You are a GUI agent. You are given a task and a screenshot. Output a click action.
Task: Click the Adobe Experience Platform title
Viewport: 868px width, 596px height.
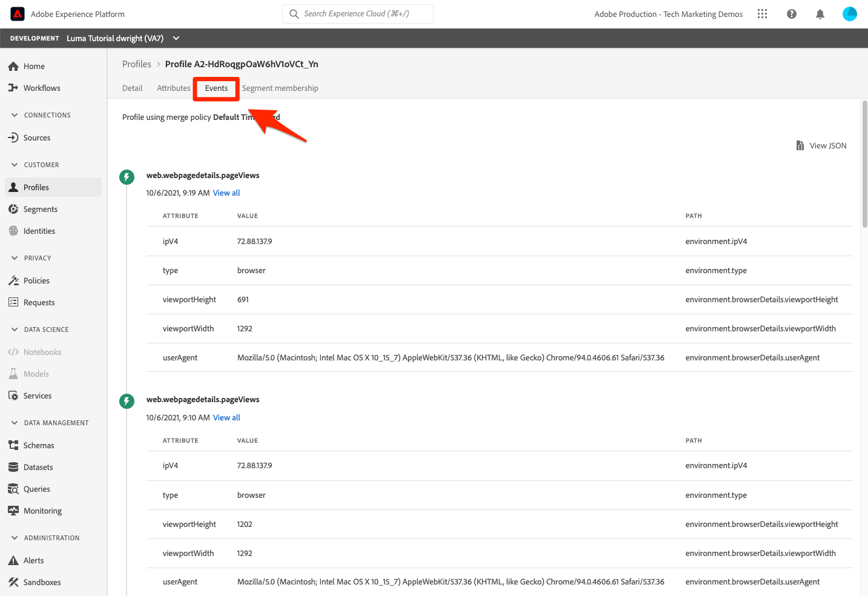pos(77,14)
